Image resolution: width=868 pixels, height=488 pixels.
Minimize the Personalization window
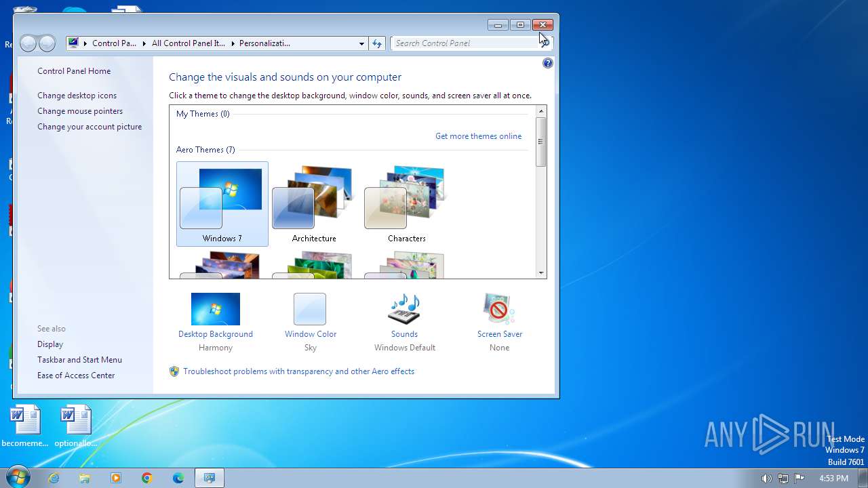tap(498, 25)
